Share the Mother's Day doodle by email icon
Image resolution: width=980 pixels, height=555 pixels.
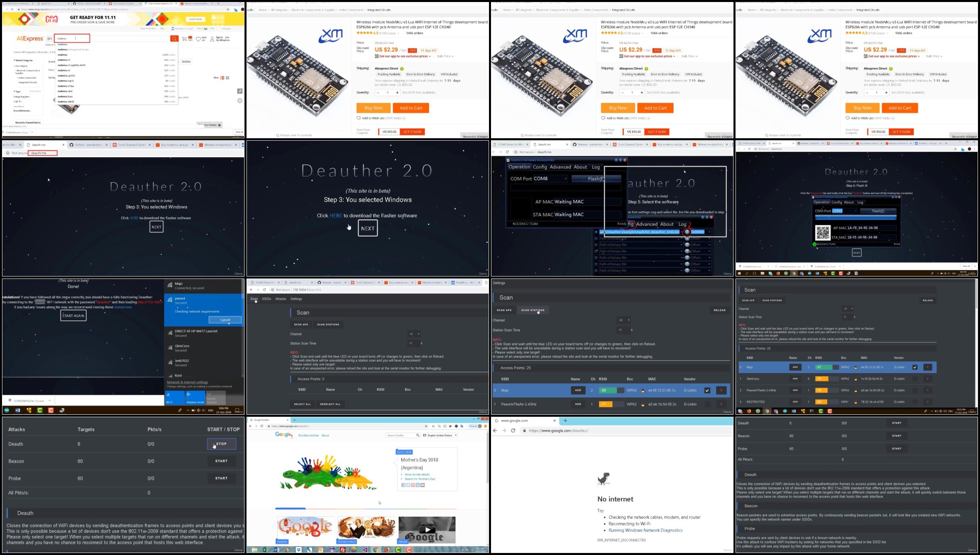tap(423, 485)
